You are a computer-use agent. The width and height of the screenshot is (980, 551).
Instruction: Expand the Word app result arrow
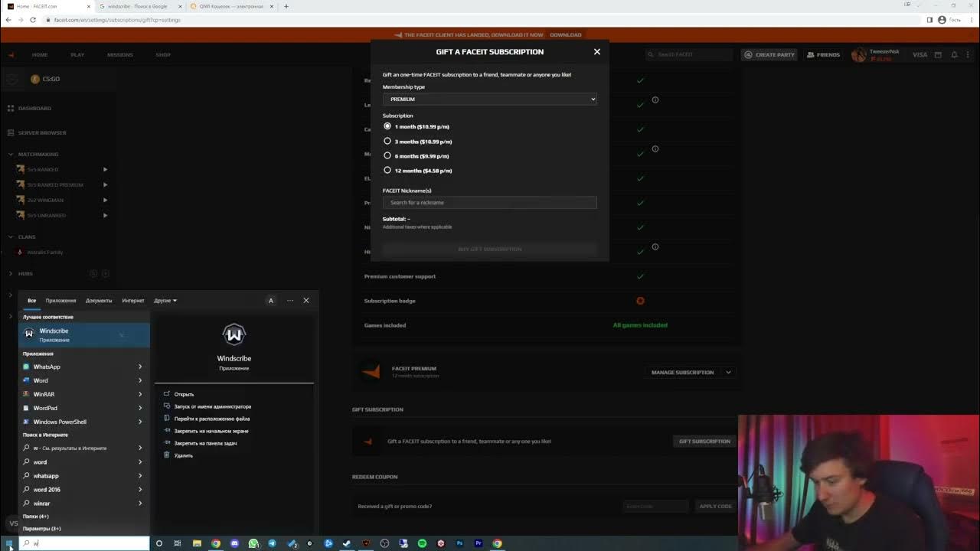pyautogui.click(x=140, y=380)
